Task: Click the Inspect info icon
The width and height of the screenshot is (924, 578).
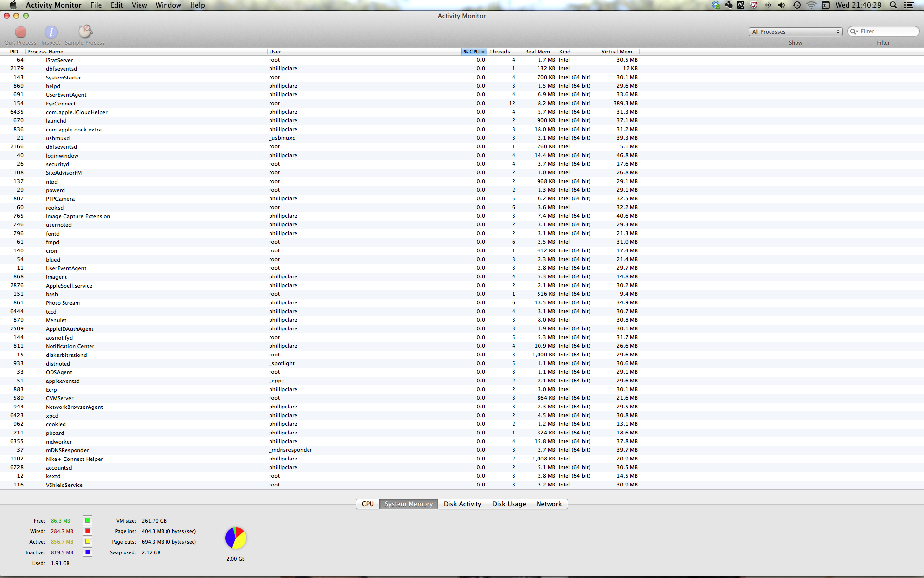Action: (51, 32)
